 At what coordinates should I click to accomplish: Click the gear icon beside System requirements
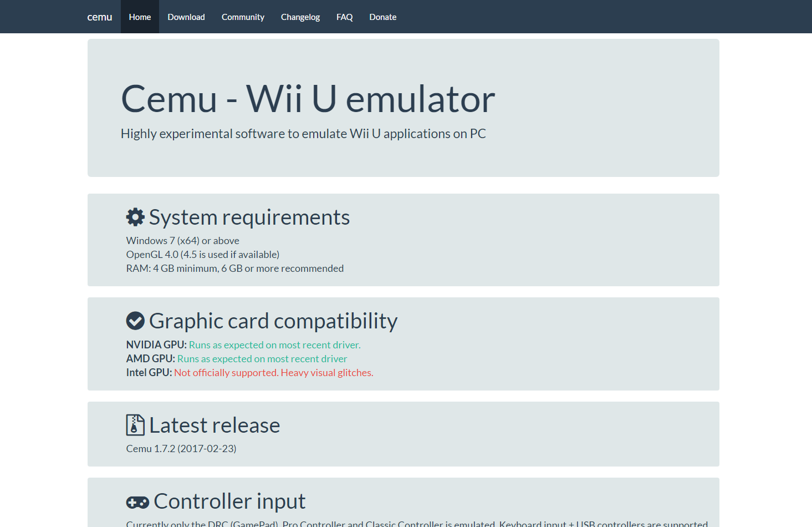(135, 217)
